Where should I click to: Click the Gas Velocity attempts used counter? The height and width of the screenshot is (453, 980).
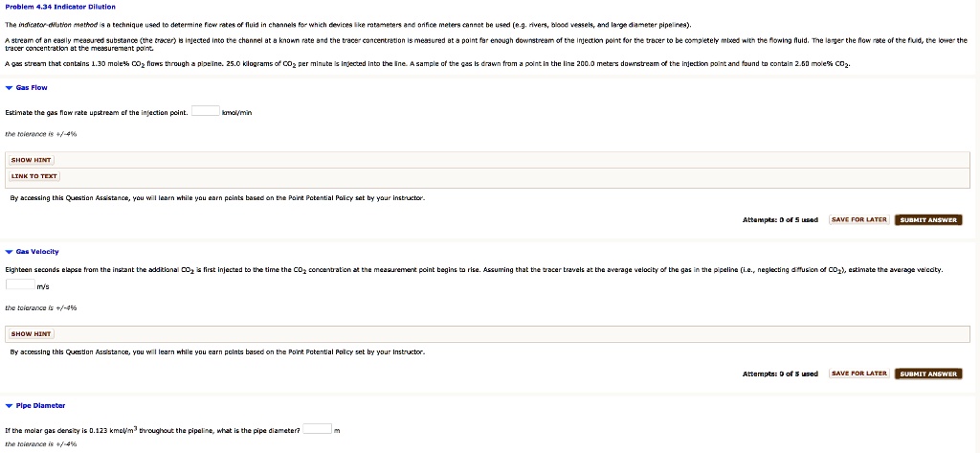780,374
